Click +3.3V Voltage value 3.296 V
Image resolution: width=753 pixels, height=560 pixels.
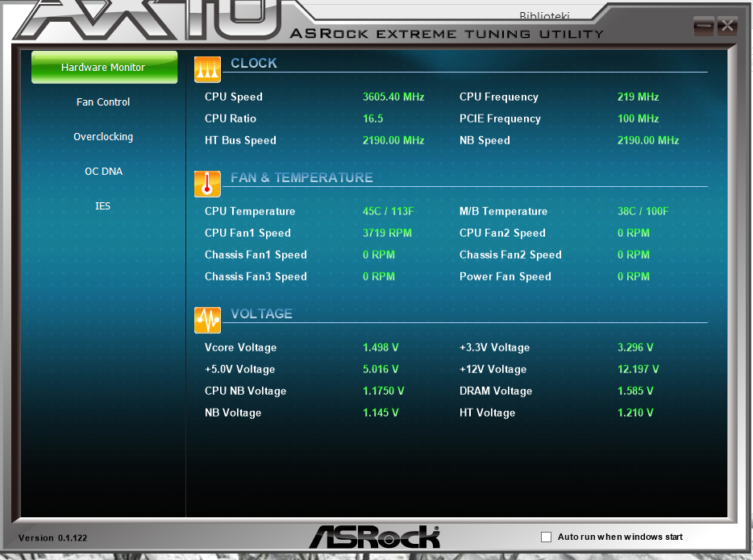click(x=635, y=347)
